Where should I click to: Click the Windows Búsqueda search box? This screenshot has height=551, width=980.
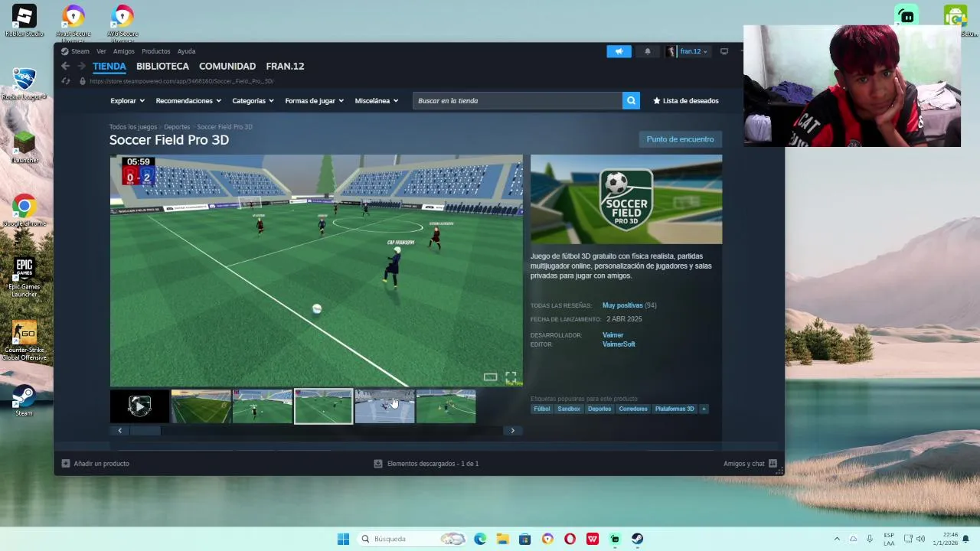[x=412, y=539]
